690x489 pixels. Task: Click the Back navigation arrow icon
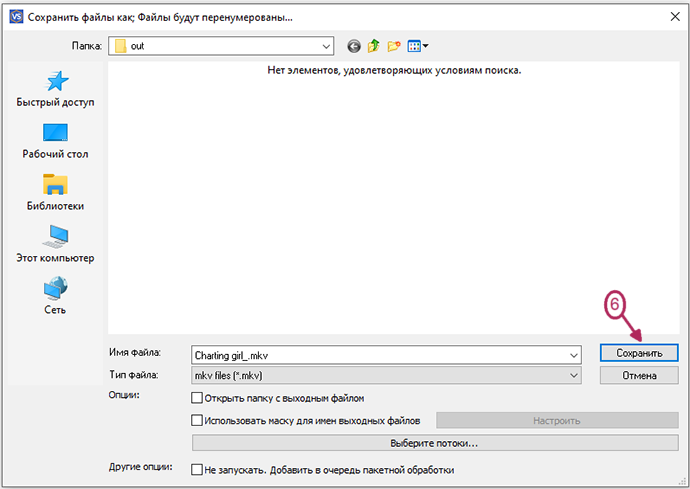click(353, 46)
